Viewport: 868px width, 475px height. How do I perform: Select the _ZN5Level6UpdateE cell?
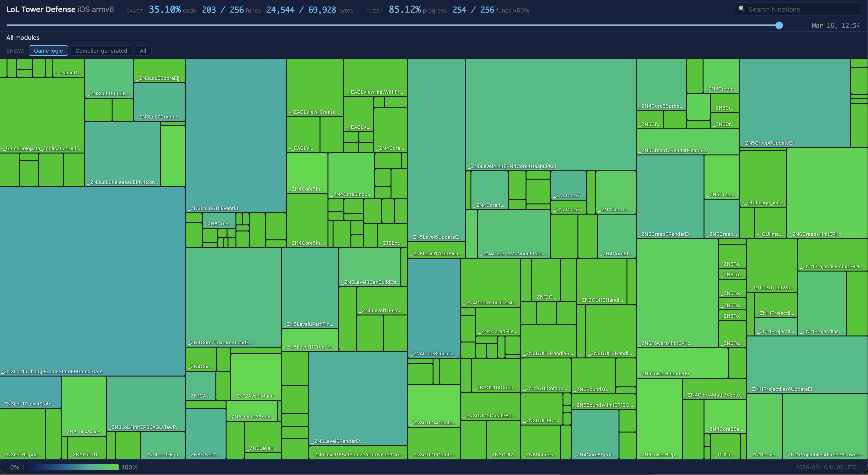coord(436,149)
